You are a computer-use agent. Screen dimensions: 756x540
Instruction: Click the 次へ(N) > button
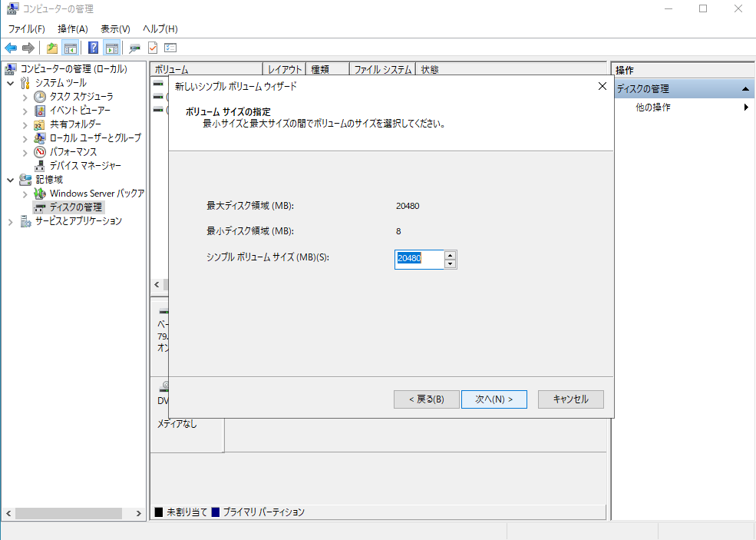[494, 399]
